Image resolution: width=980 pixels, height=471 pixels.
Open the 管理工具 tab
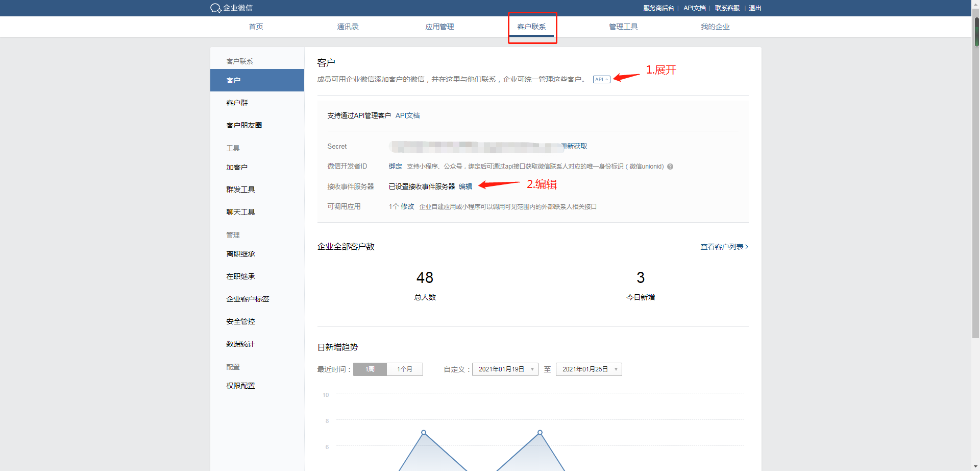pos(623,27)
